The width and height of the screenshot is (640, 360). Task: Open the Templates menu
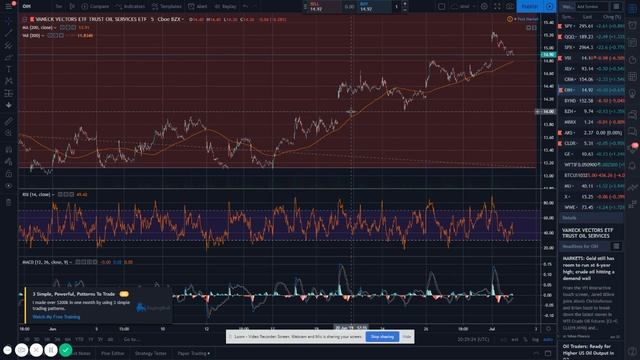pos(167,7)
